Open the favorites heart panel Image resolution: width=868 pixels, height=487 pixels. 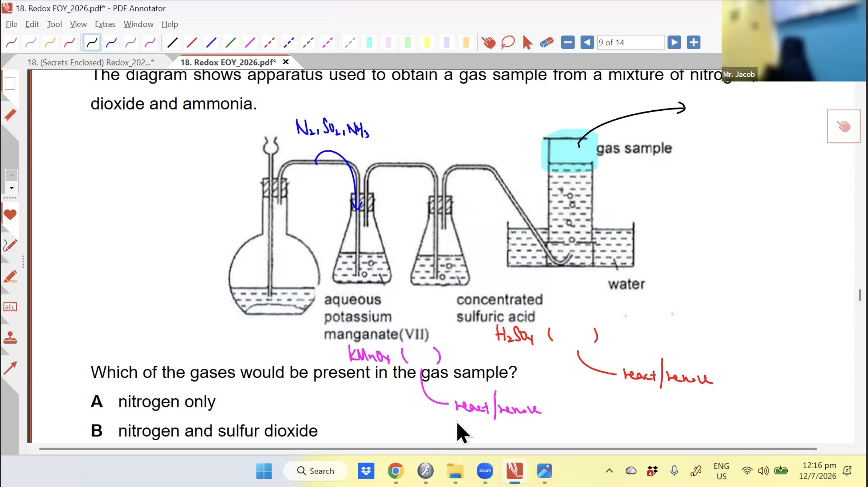point(10,214)
